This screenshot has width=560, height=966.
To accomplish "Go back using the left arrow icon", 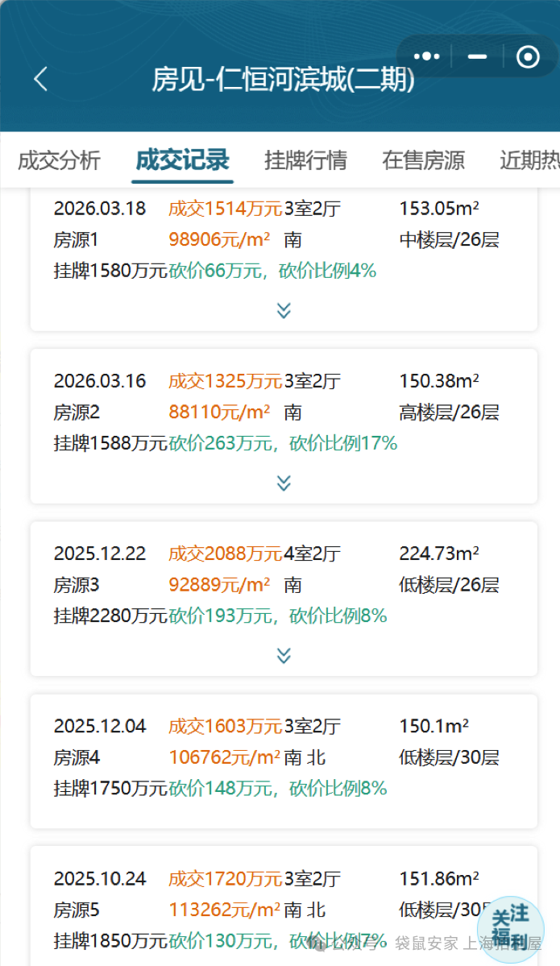I will [x=40, y=79].
